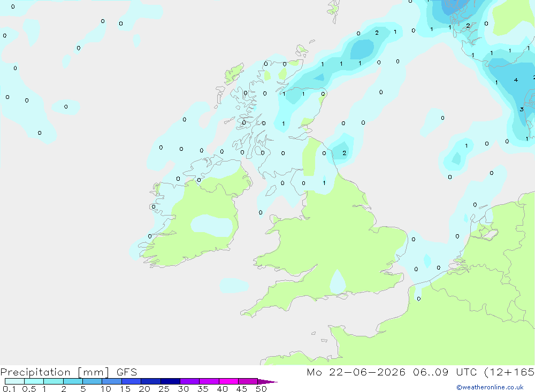
Task: Click the map value "4" over Norway
Action: (516, 80)
